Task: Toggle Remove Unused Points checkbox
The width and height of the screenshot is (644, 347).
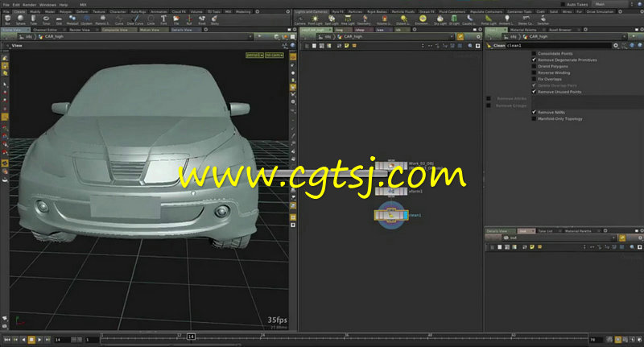Action: coord(534,92)
